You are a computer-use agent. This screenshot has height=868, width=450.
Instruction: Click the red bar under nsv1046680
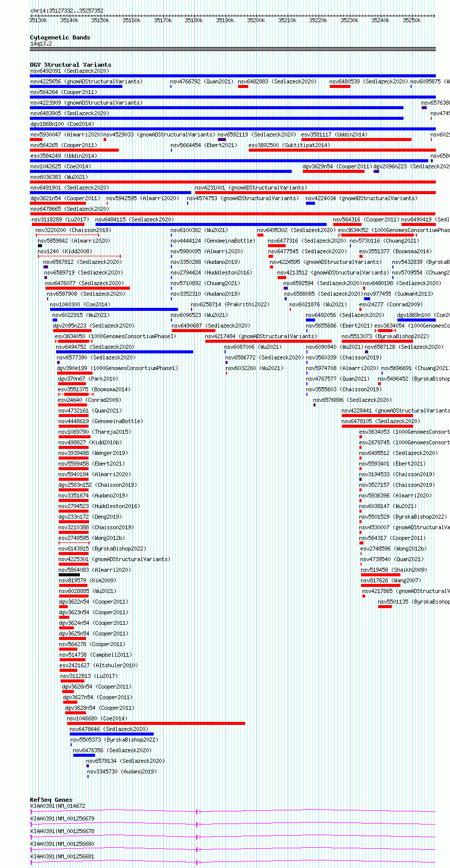tap(156, 723)
